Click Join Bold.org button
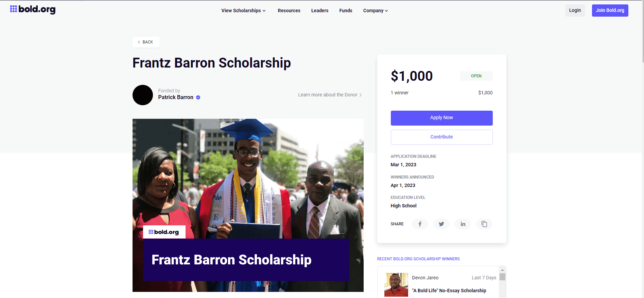This screenshot has width=644, height=298. tap(610, 11)
